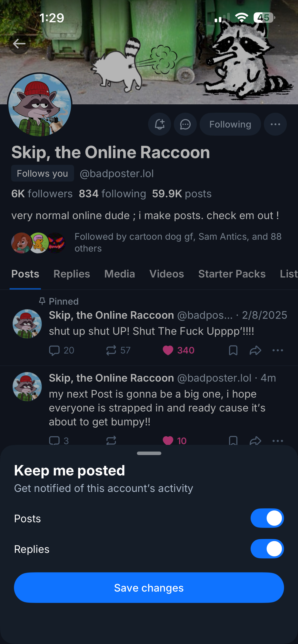Bookmark the pinned post
The image size is (298, 644).
[x=233, y=350]
